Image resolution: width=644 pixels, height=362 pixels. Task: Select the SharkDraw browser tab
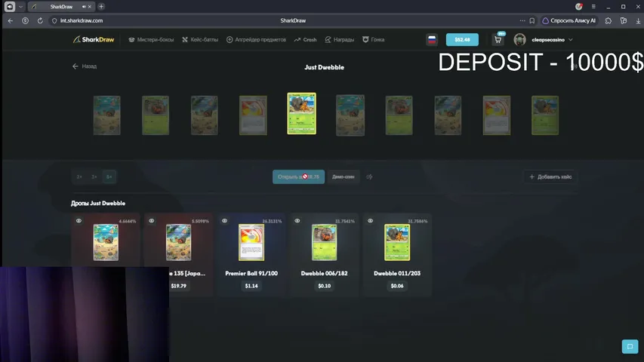pos(61,7)
